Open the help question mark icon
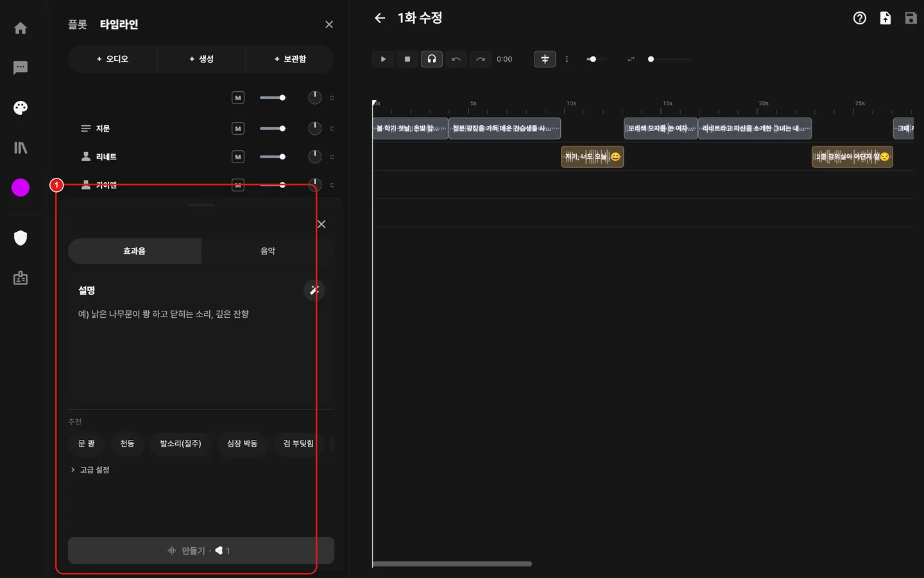 [x=860, y=18]
